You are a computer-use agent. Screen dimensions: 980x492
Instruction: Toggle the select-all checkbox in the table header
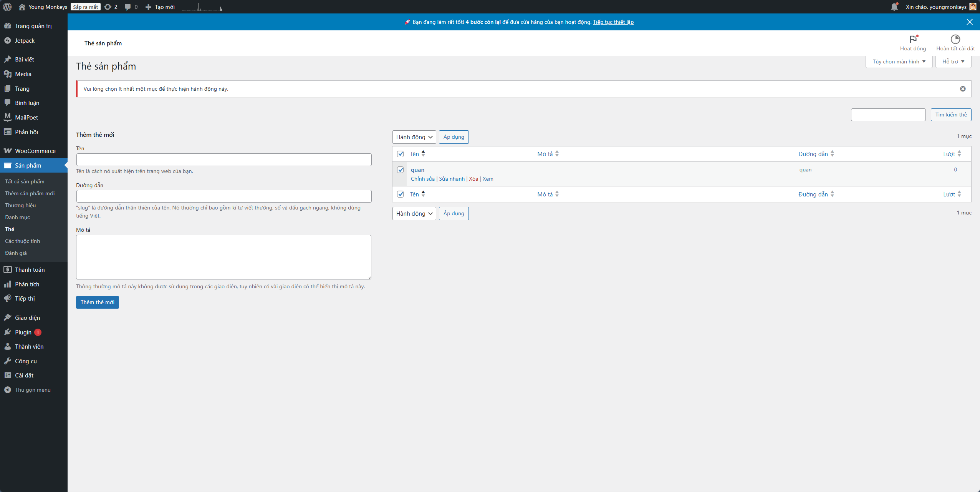(x=401, y=154)
